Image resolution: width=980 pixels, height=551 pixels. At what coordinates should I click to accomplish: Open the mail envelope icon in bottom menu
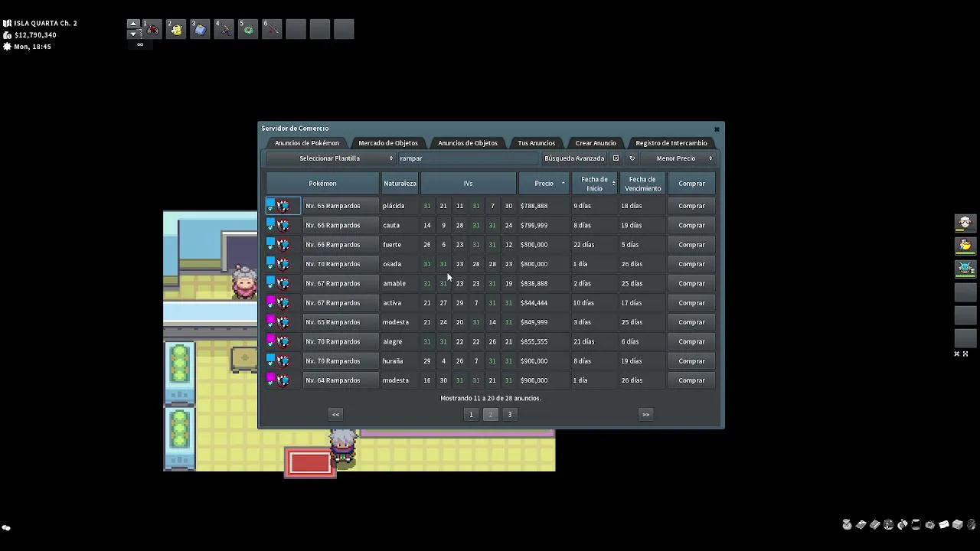(944, 525)
